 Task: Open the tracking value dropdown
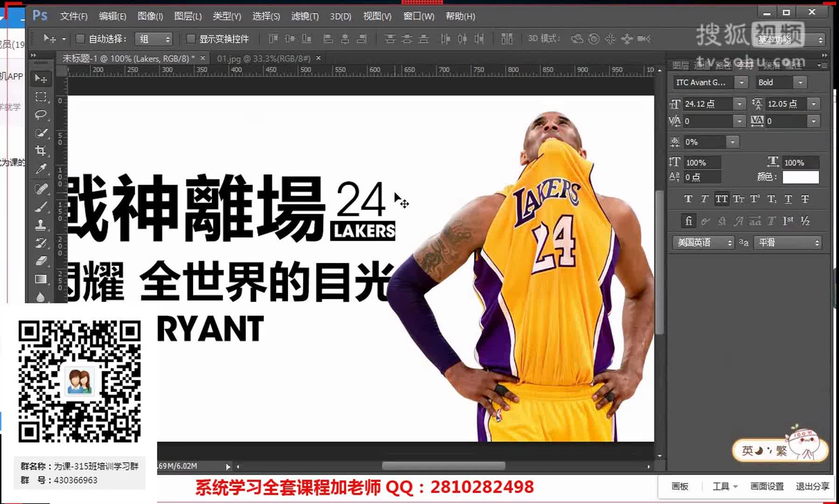813,121
